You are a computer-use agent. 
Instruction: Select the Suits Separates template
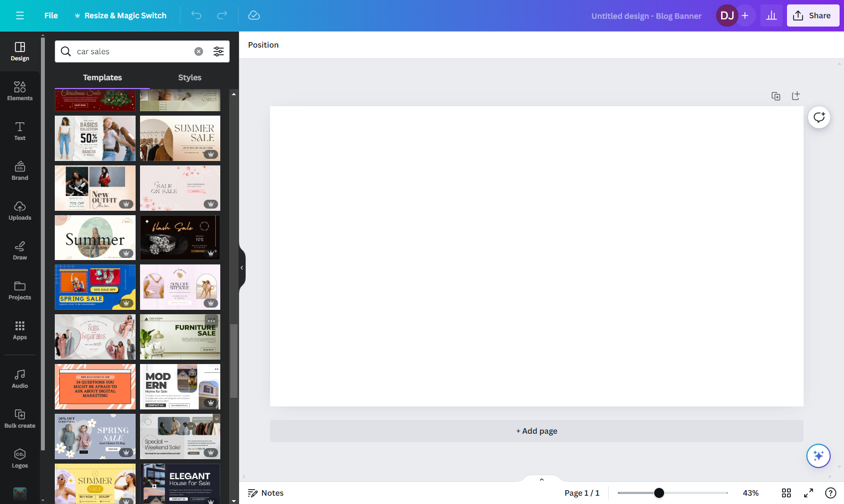(x=95, y=337)
